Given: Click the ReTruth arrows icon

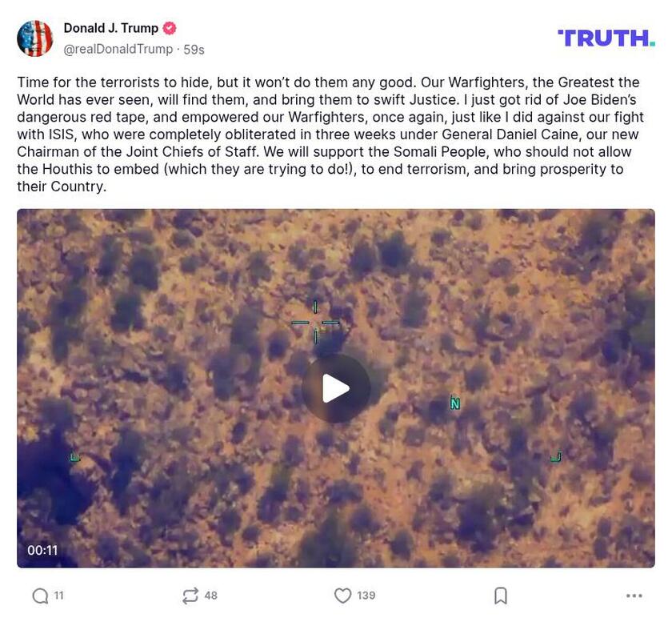Looking at the screenshot, I should coord(190,596).
